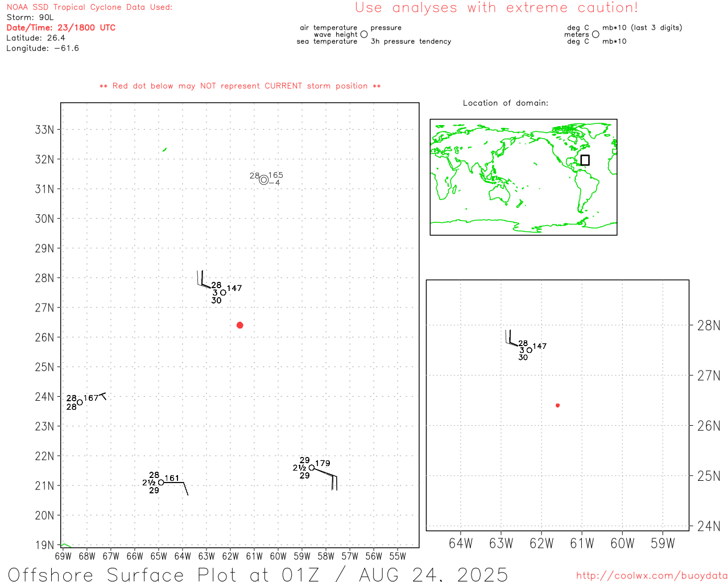Click the pressure value 179 near 22N

pos(322,463)
